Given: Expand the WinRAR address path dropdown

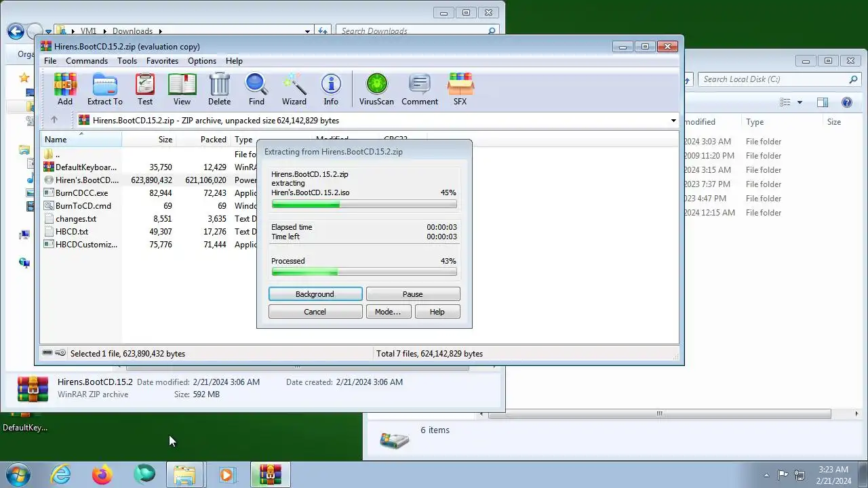Looking at the screenshot, I should 673,121.
